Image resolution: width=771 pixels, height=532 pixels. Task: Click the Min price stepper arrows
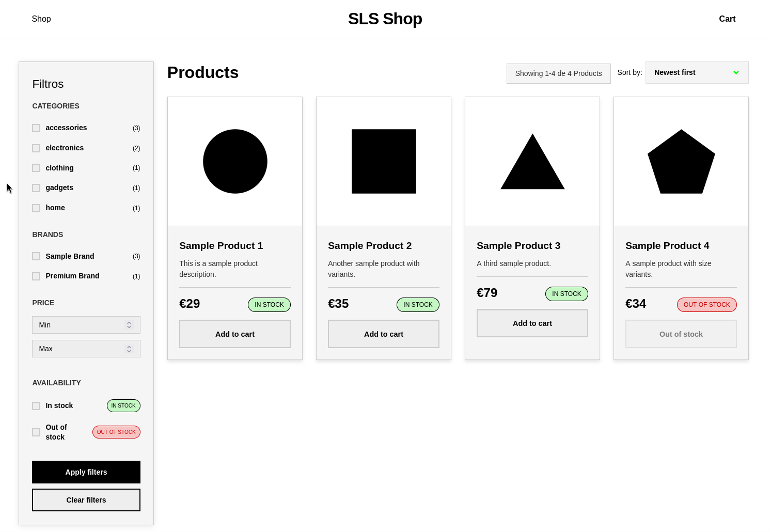[x=129, y=325]
